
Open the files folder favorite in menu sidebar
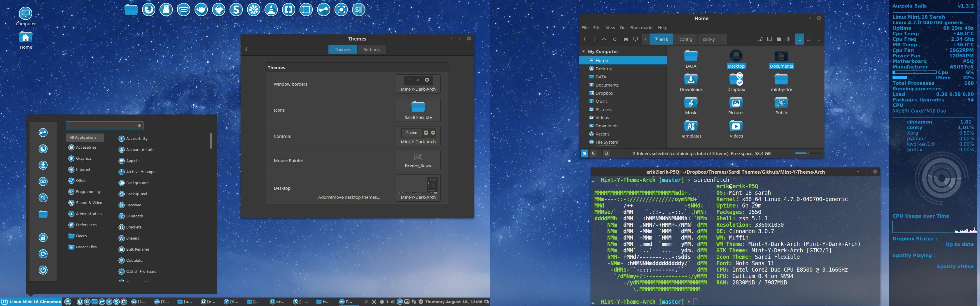[43, 214]
